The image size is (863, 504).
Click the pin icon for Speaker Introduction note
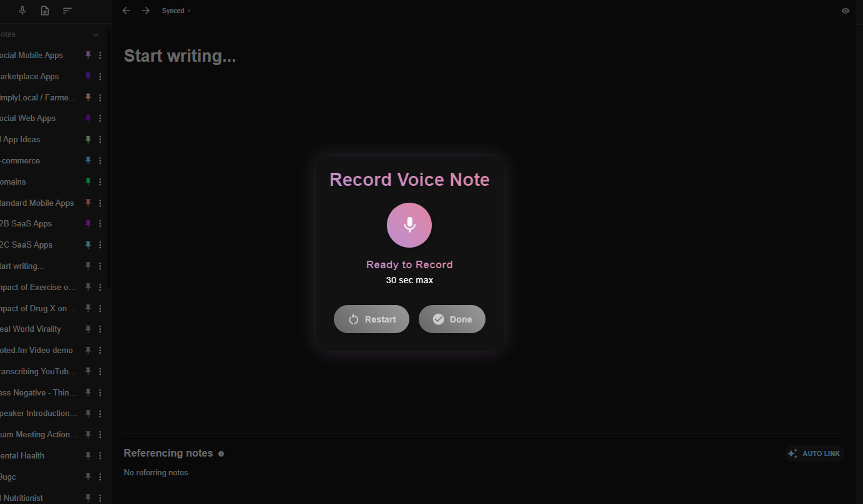88,413
